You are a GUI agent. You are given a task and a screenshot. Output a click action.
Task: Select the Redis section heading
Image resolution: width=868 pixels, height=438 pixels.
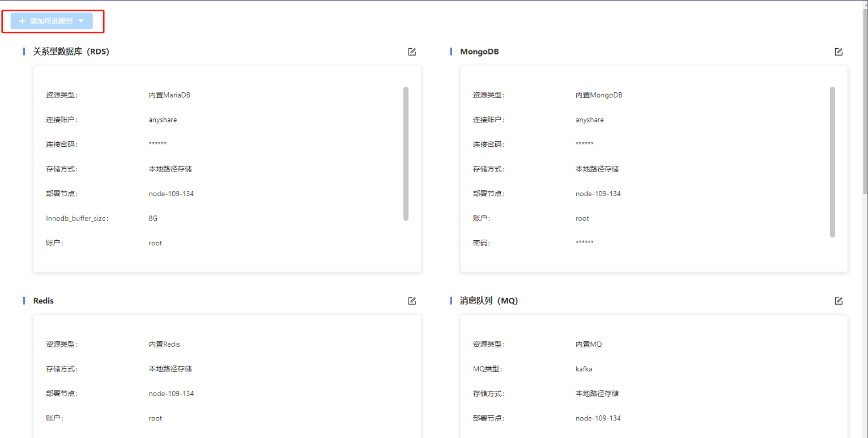[x=44, y=301]
